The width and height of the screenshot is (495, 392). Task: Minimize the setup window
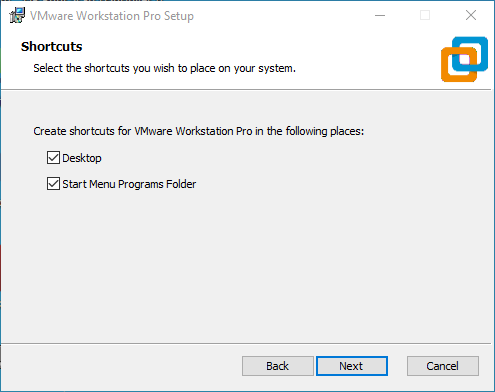click(x=380, y=15)
